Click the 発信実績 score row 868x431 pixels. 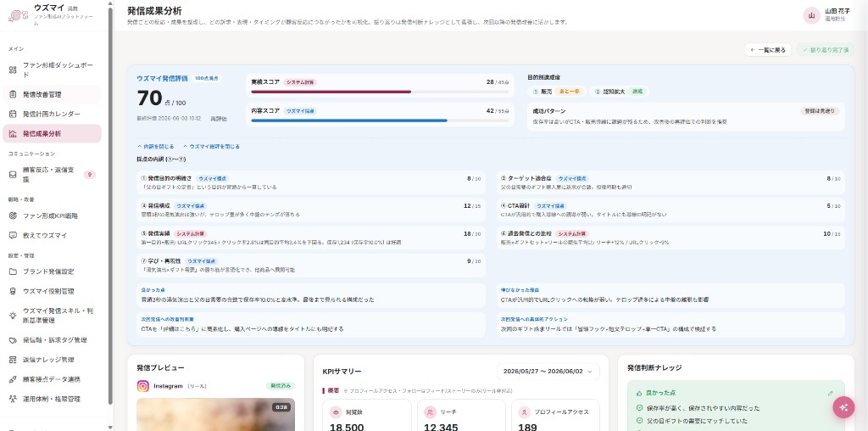click(310, 238)
